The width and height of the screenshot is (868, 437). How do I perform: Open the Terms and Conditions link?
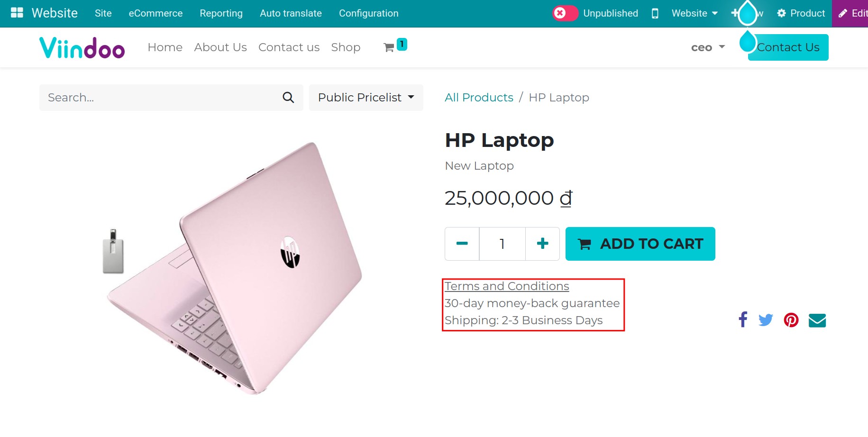click(507, 286)
